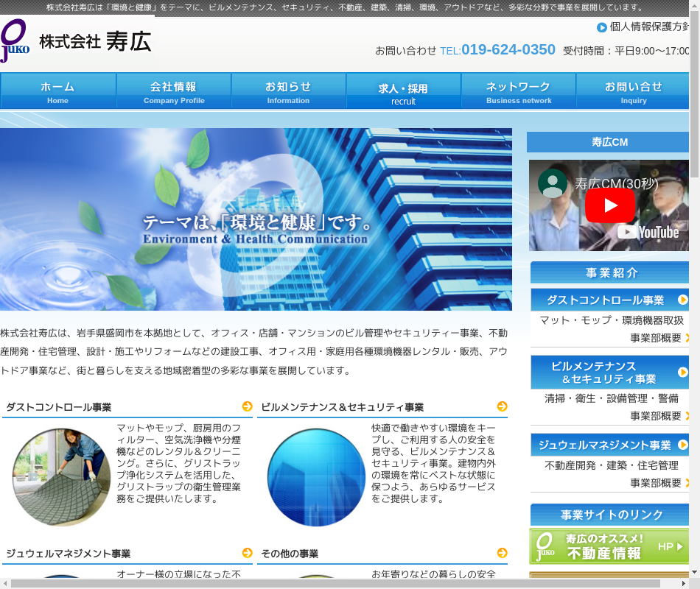The width and height of the screenshot is (700, 589).
Task: Click arrow icon on sidebar ダストコントロール事業
Action: coord(682,300)
